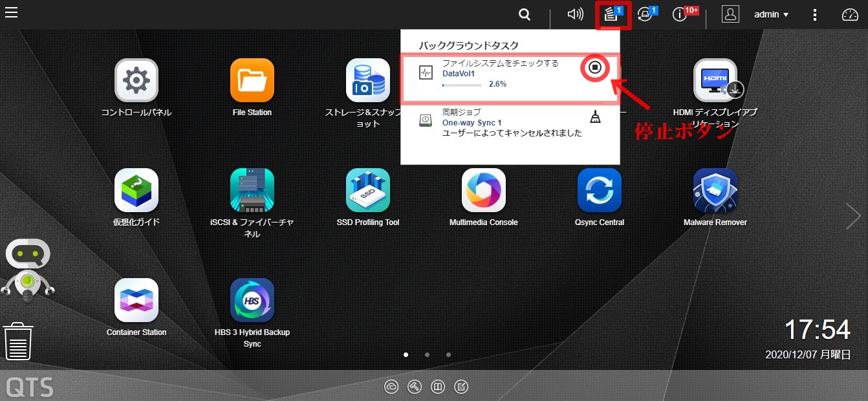
Task: Open the hamburger main menu
Action: 11,12
